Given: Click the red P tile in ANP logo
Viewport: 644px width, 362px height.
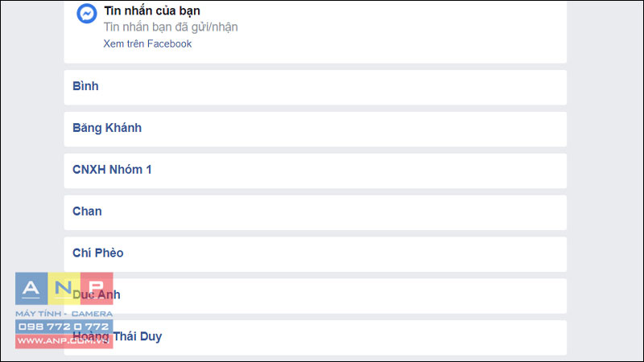Looking at the screenshot, I should click(x=97, y=289).
